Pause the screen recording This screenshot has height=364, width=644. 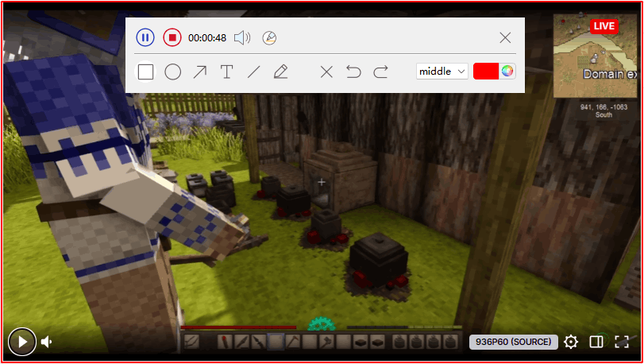145,38
